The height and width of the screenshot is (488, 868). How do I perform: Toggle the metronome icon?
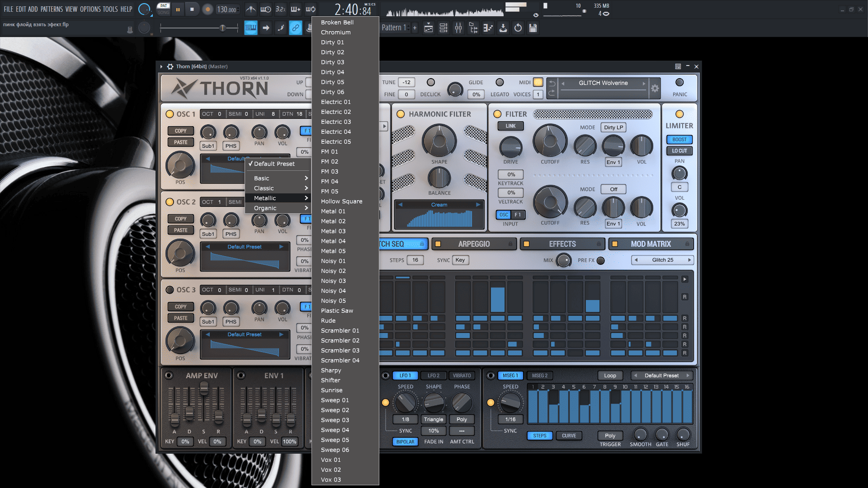click(x=250, y=9)
